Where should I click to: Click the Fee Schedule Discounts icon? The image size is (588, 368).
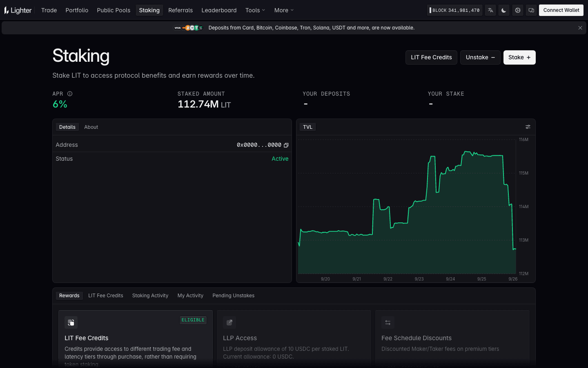click(388, 322)
